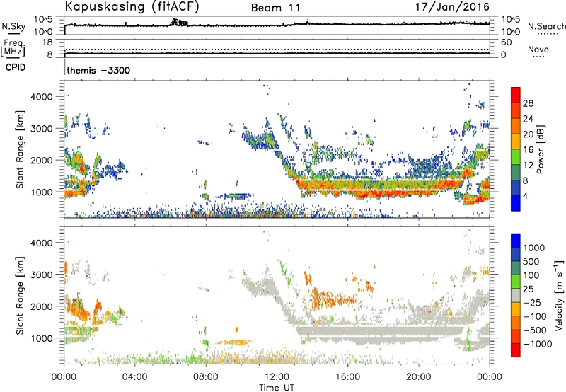Screen dimensions: 566x392
Task: Pick yellow −25 to −100 Velocity segment
Action: coord(516,309)
